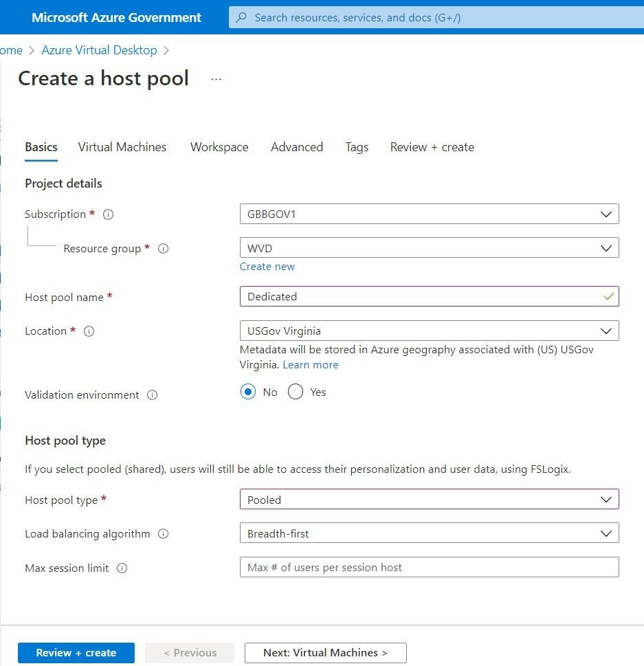Click the Load balancing algorithm info icon
Image resolution: width=644 pixels, height=666 pixels.
[163, 534]
